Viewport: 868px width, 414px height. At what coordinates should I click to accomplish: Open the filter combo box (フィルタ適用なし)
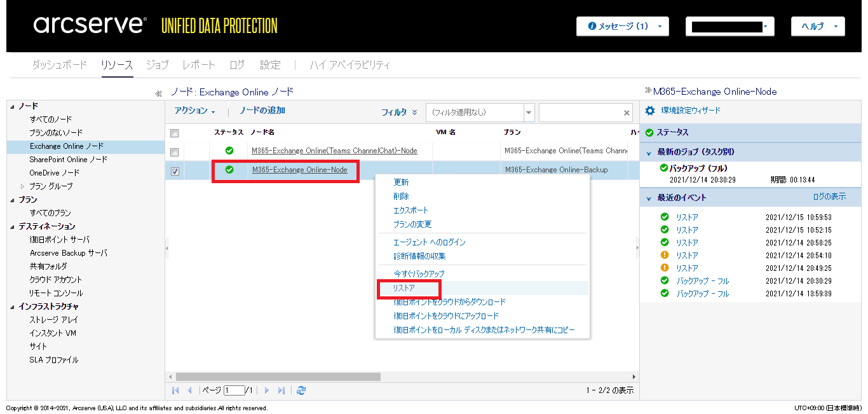click(480, 113)
